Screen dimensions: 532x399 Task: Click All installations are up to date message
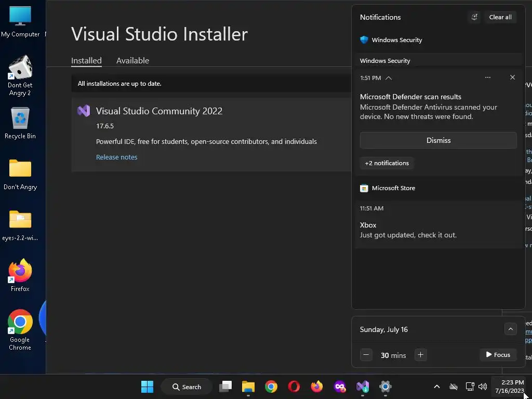[119, 84]
